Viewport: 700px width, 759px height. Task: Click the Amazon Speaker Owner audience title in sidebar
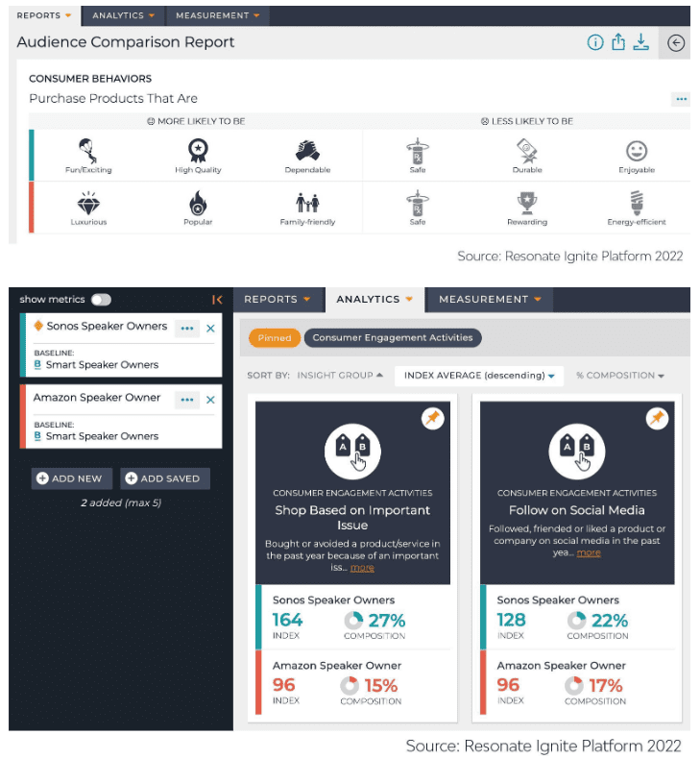pos(97,398)
